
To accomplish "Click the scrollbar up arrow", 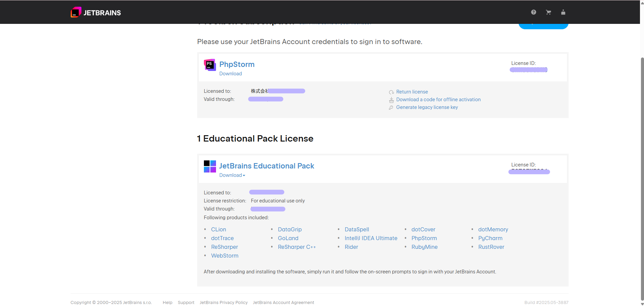I will (642, 3).
